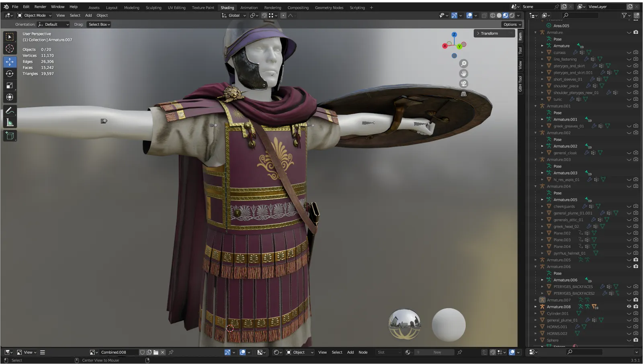Open the Drag Select Box dropdown
The height and width of the screenshot is (364, 643).
[99, 25]
